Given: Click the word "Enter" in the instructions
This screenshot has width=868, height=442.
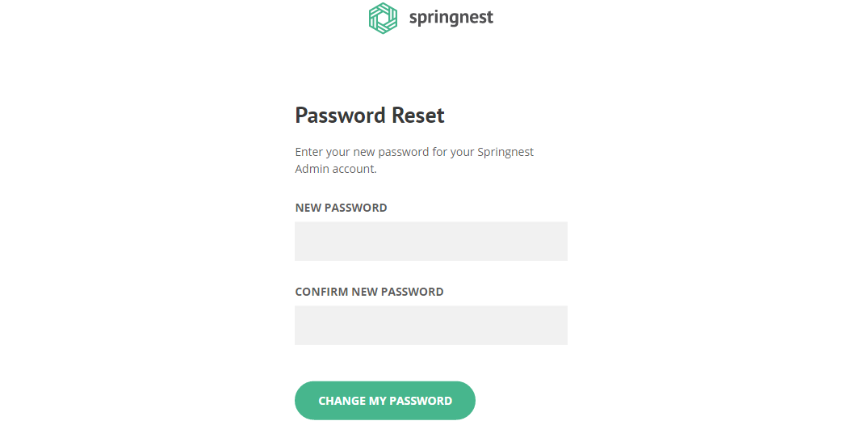Looking at the screenshot, I should pyautogui.click(x=310, y=152).
